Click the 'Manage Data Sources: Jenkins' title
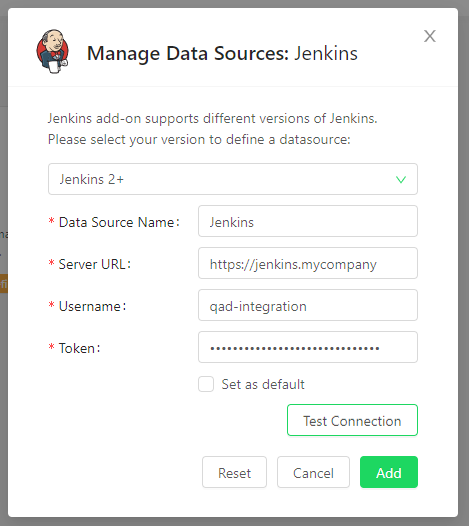 coord(222,53)
